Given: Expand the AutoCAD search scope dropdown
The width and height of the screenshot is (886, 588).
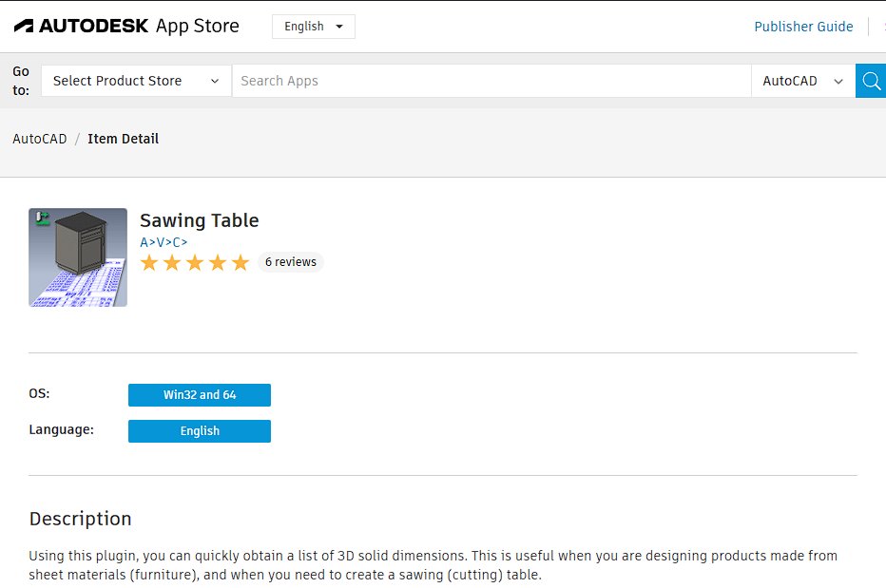Looking at the screenshot, I should tap(803, 81).
